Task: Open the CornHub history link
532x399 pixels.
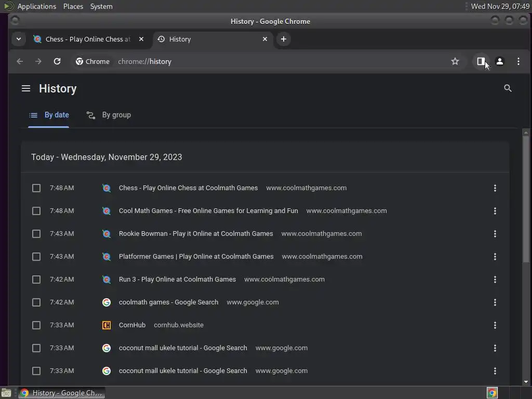Action: pyautogui.click(x=132, y=325)
